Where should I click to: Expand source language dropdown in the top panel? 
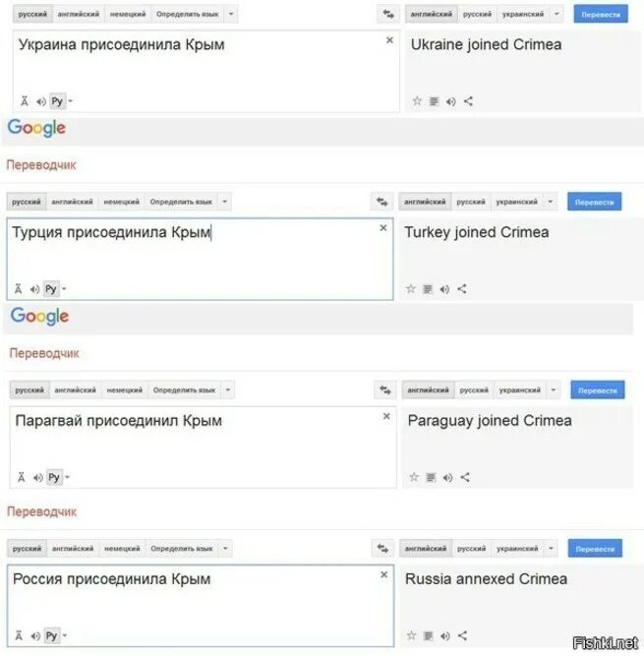231,14
